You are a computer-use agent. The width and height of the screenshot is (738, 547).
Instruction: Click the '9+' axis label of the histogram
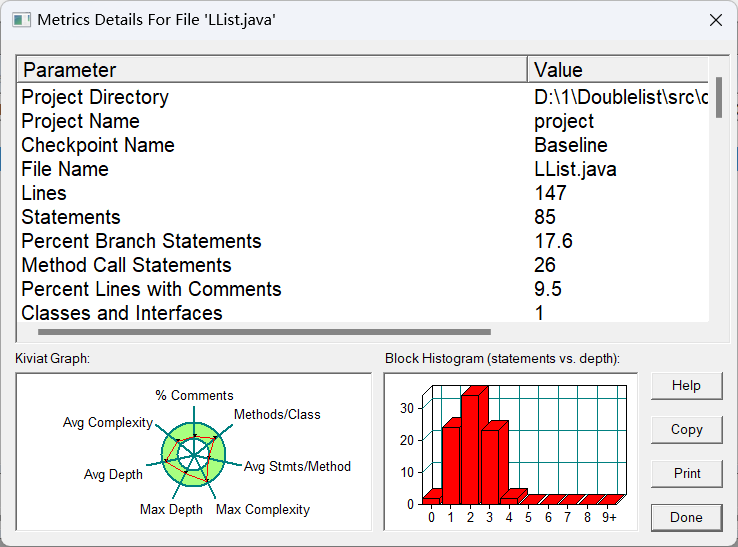click(609, 518)
